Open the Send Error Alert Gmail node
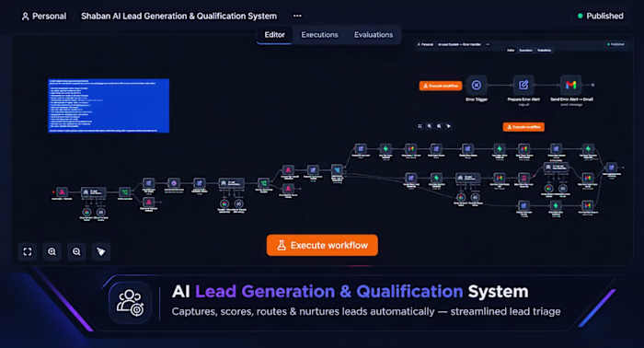The width and height of the screenshot is (644, 348). (x=571, y=85)
